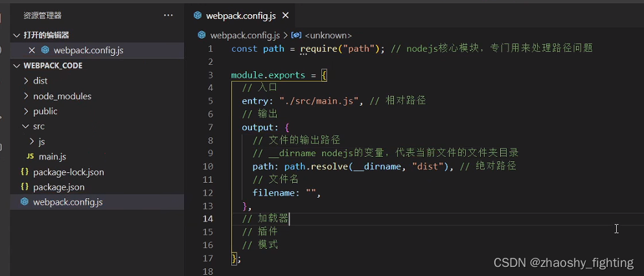Viewport: 644px width, 276px height.
Task: Click the symbol icon before <unknown> breadcrumb
Action: pyautogui.click(x=297, y=36)
